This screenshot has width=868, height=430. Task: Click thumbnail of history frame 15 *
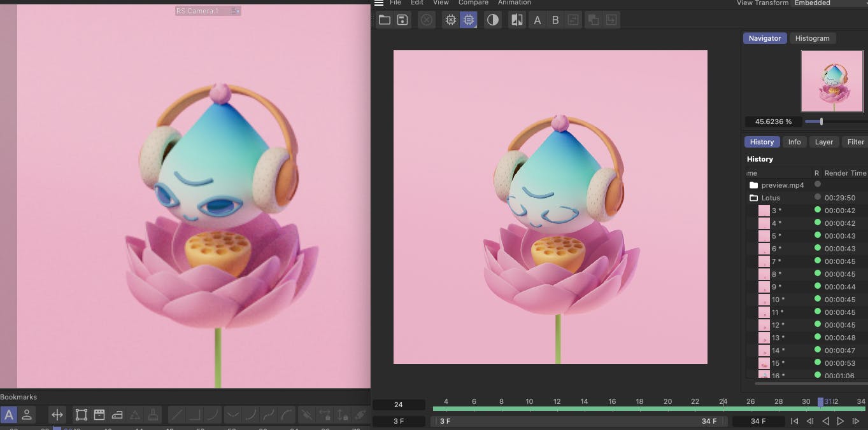click(x=764, y=363)
